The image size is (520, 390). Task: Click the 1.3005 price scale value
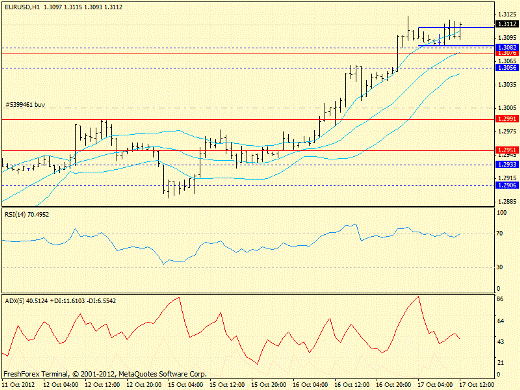tap(507, 108)
